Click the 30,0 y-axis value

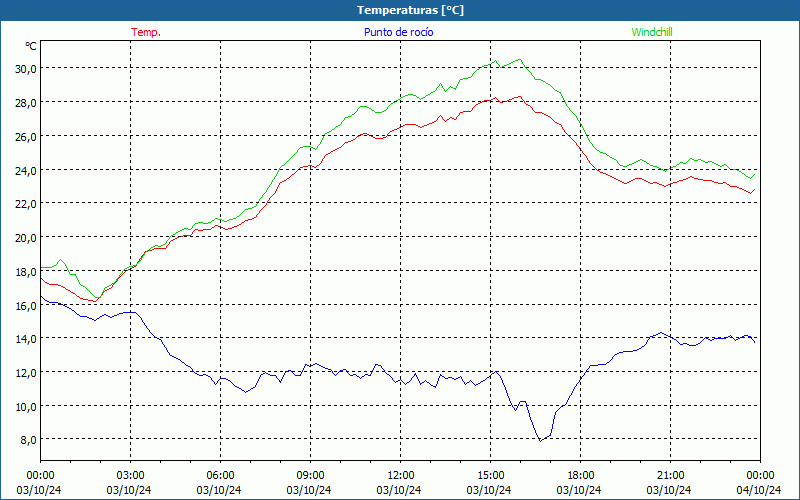click(x=26, y=69)
